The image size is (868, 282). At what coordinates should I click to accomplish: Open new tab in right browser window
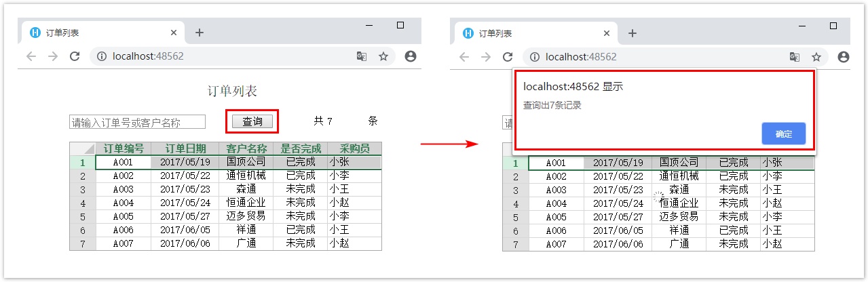pos(632,33)
